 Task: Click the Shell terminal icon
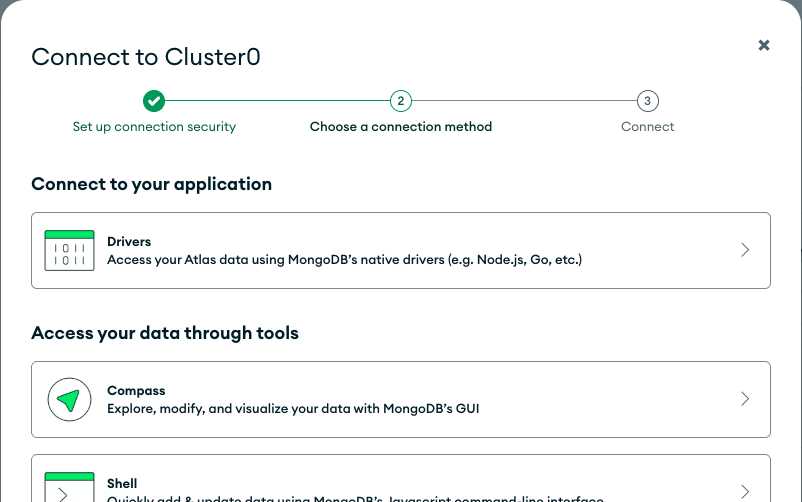tap(70, 487)
